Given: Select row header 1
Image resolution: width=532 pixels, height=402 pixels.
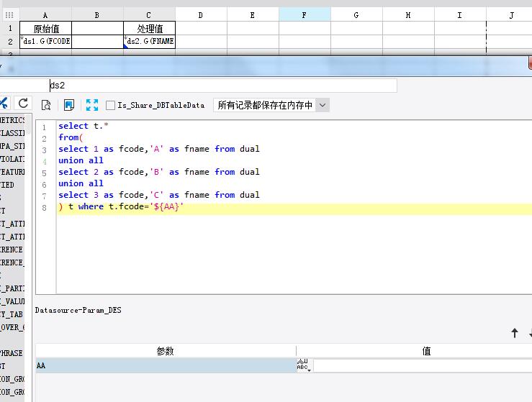Looking at the screenshot, I should (x=10, y=28).
